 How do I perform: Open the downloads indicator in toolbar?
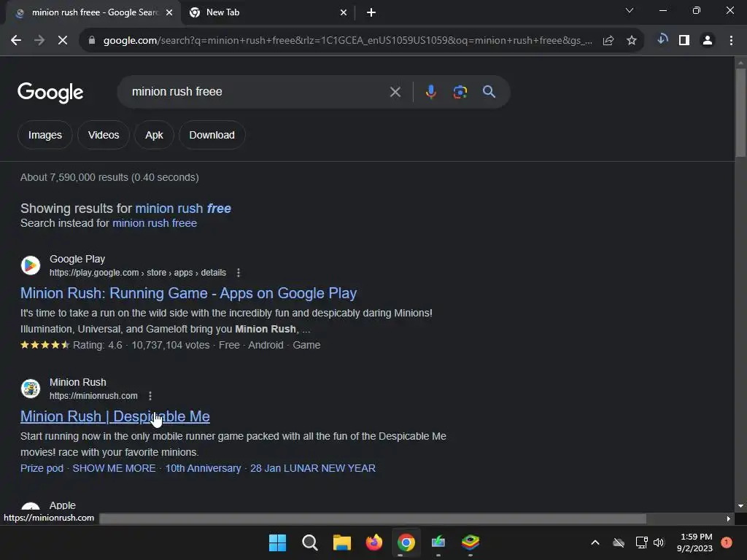tap(662, 39)
